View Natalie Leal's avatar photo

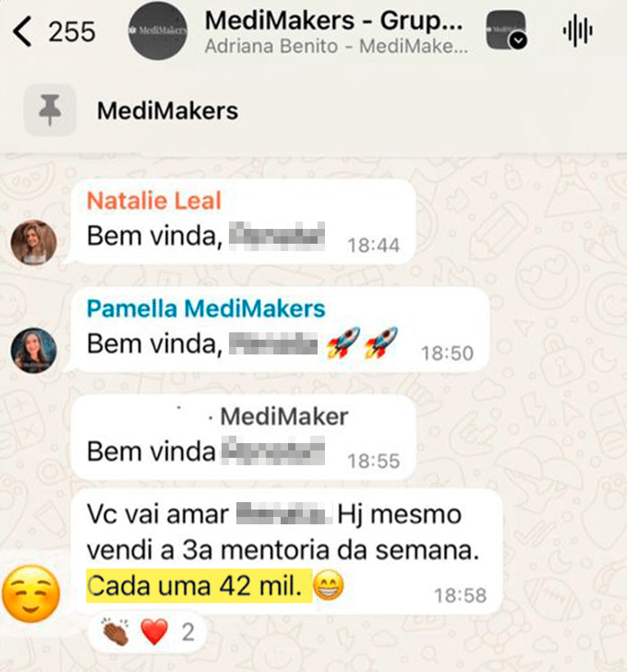[34, 242]
